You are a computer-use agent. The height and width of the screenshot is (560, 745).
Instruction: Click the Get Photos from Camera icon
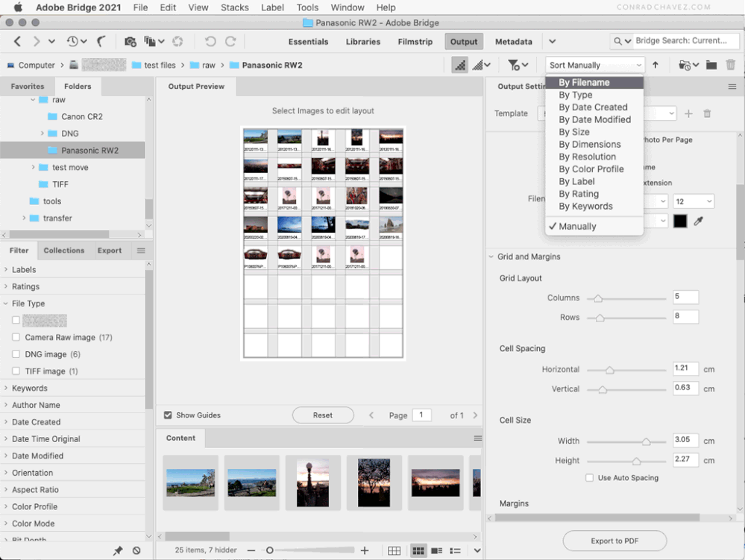coord(131,42)
